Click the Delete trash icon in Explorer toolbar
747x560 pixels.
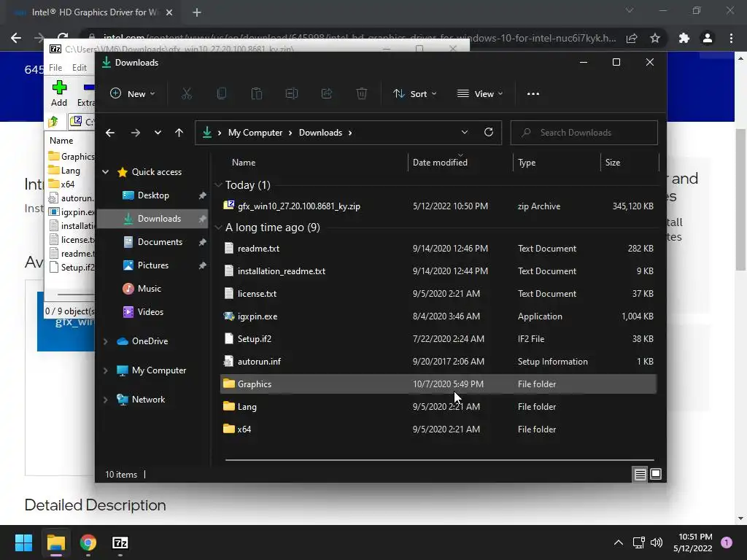tap(362, 94)
